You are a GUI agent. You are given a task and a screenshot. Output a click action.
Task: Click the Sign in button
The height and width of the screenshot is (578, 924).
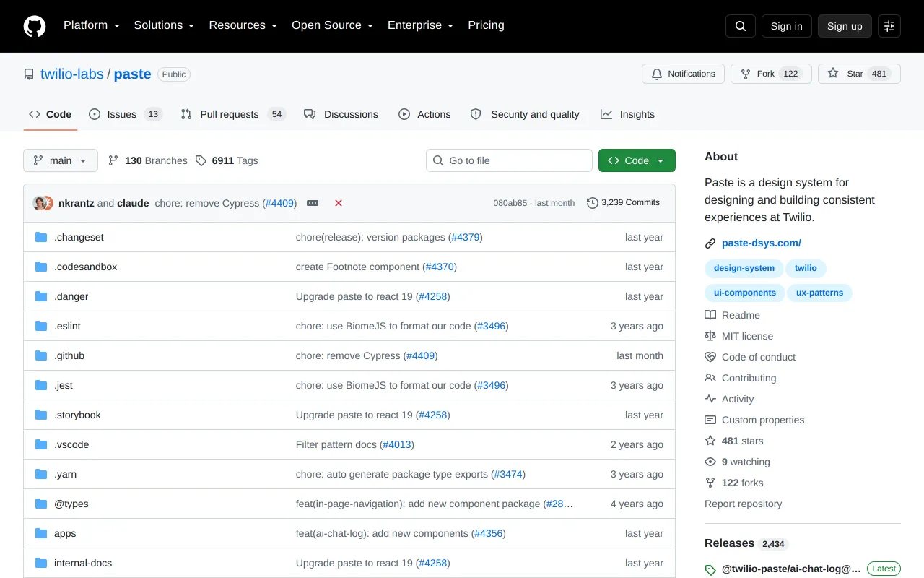click(786, 26)
